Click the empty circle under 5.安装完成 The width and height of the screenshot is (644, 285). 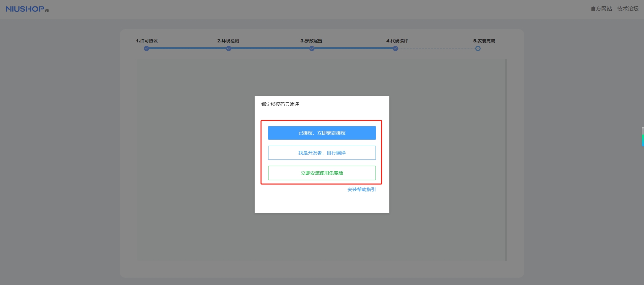pyautogui.click(x=478, y=48)
